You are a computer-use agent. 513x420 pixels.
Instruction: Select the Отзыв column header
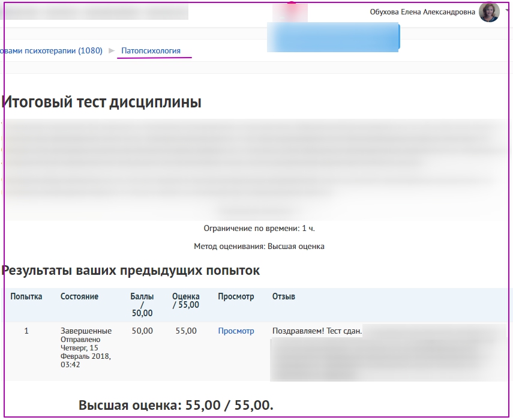(x=284, y=297)
